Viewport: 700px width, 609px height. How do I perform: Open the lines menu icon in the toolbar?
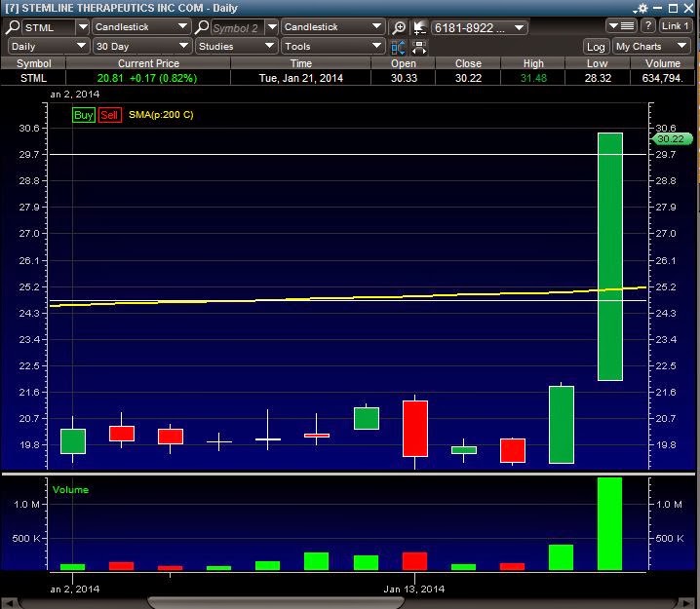pyautogui.click(x=622, y=26)
